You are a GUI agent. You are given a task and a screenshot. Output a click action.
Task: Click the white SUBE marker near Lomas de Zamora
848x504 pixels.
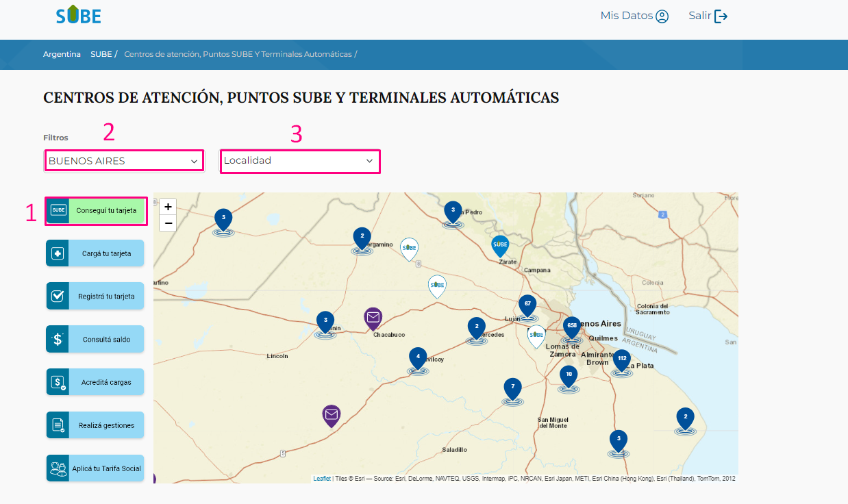pyautogui.click(x=536, y=336)
